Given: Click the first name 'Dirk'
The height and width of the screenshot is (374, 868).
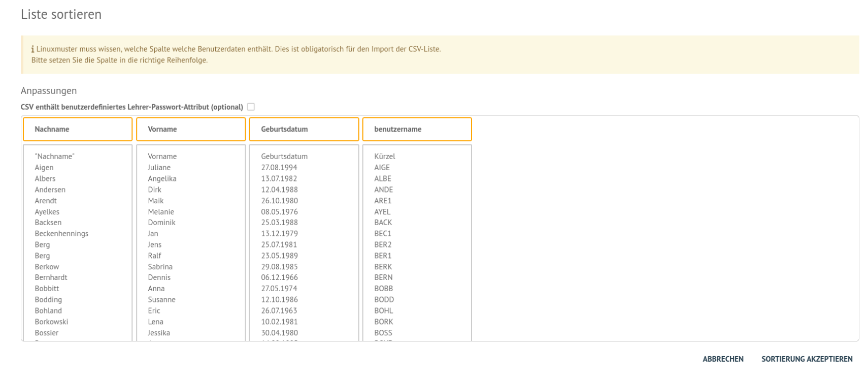Looking at the screenshot, I should tap(155, 190).
